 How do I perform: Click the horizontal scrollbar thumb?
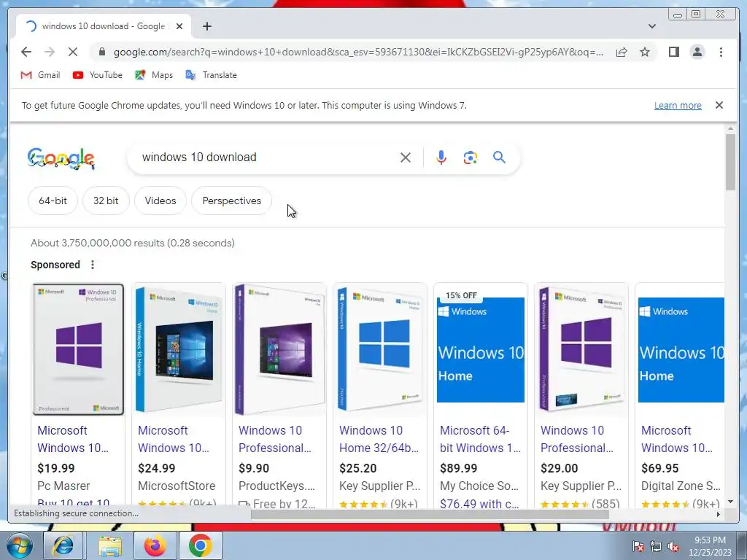pyautogui.click(x=430, y=514)
